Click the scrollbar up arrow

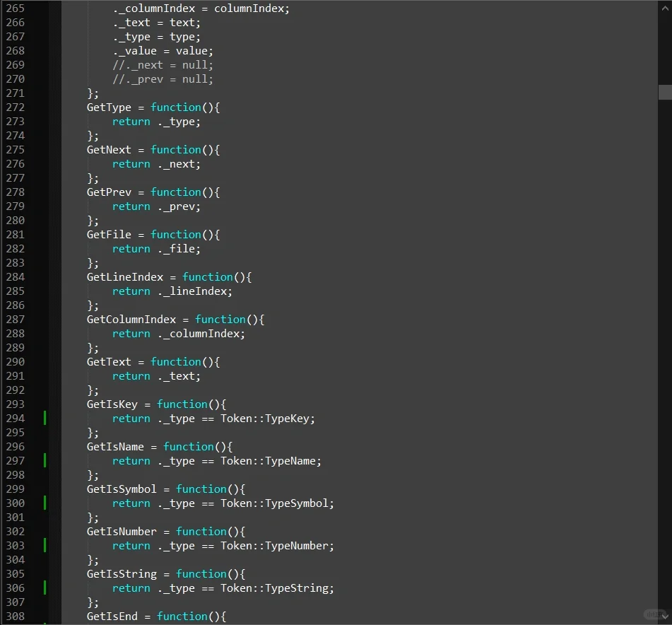pyautogui.click(x=665, y=8)
